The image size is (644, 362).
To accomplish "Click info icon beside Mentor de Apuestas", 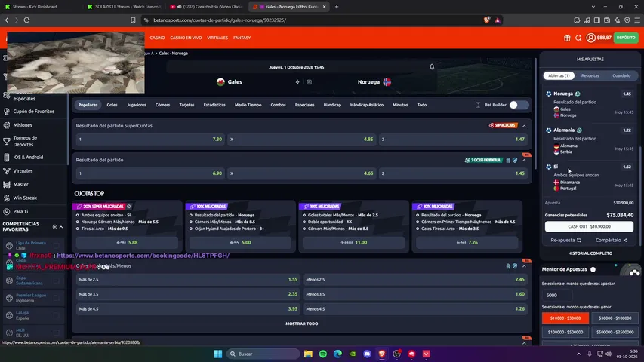I will click(x=593, y=269).
